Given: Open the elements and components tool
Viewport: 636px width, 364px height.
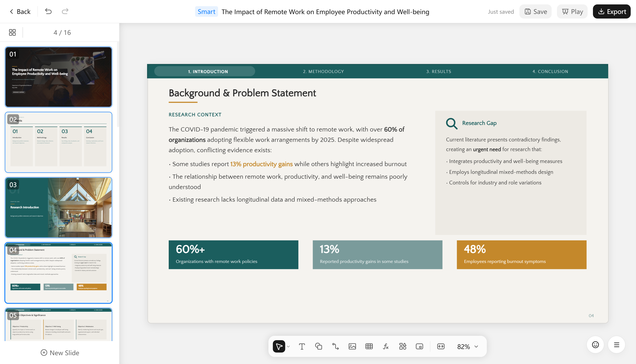Looking at the screenshot, I should click(403, 347).
